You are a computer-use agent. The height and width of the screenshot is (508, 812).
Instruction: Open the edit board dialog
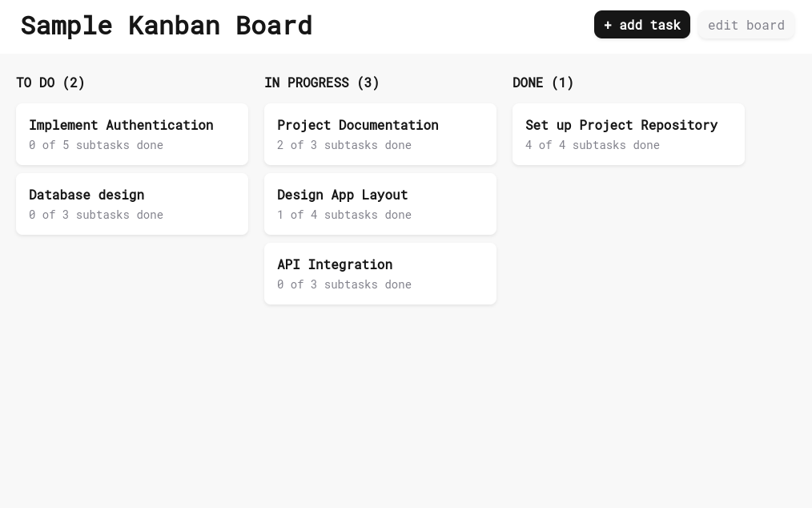click(x=746, y=25)
